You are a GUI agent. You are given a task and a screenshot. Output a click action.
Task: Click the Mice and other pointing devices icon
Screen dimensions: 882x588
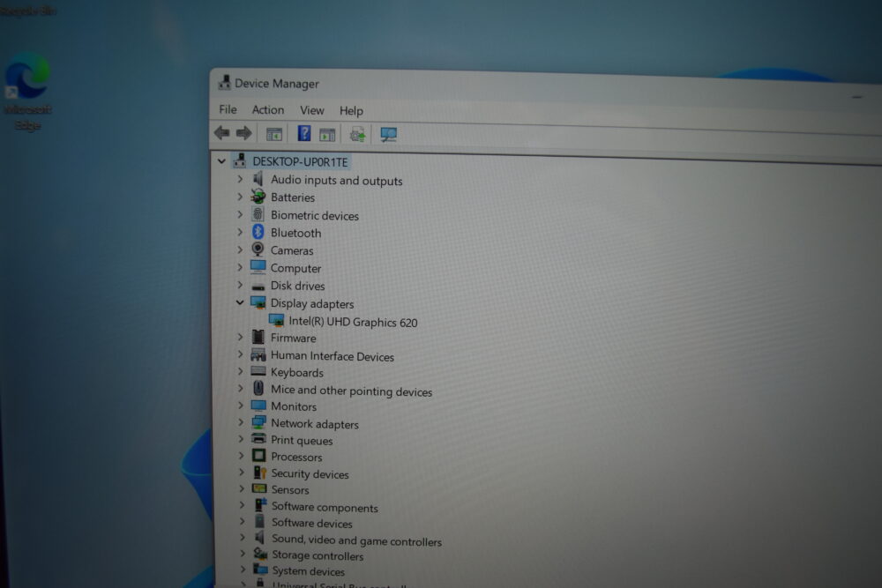[258, 388]
